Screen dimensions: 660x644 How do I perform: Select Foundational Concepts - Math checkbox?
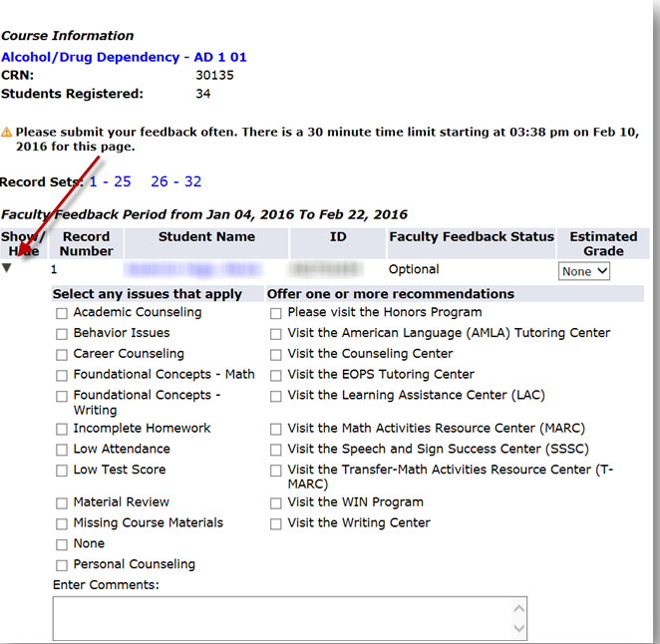62,375
